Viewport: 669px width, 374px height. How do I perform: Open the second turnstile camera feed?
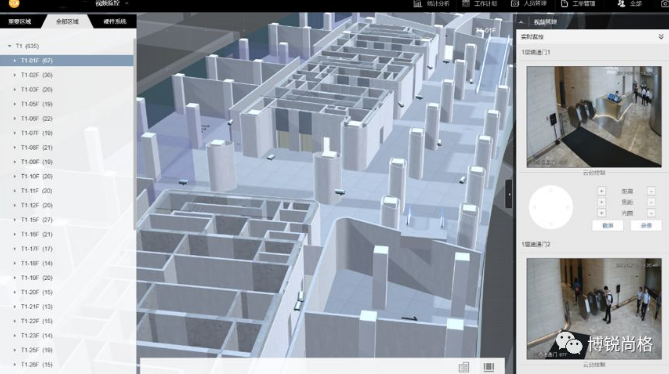pyautogui.click(x=594, y=308)
